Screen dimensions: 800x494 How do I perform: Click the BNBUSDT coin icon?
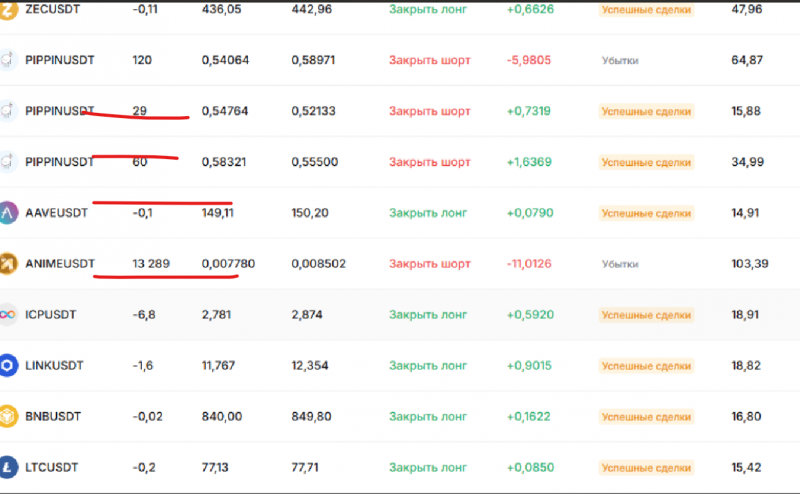tap(9, 416)
